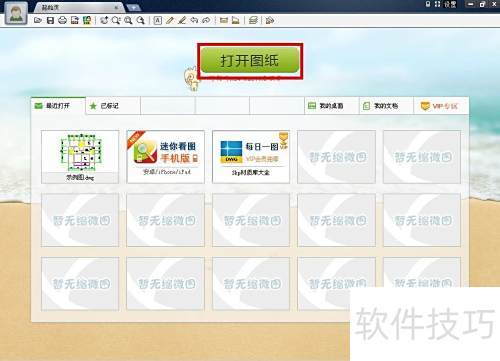Screen dimensions: 500x361
Task: Open file with toolbar folder icon
Action: pos(38,21)
